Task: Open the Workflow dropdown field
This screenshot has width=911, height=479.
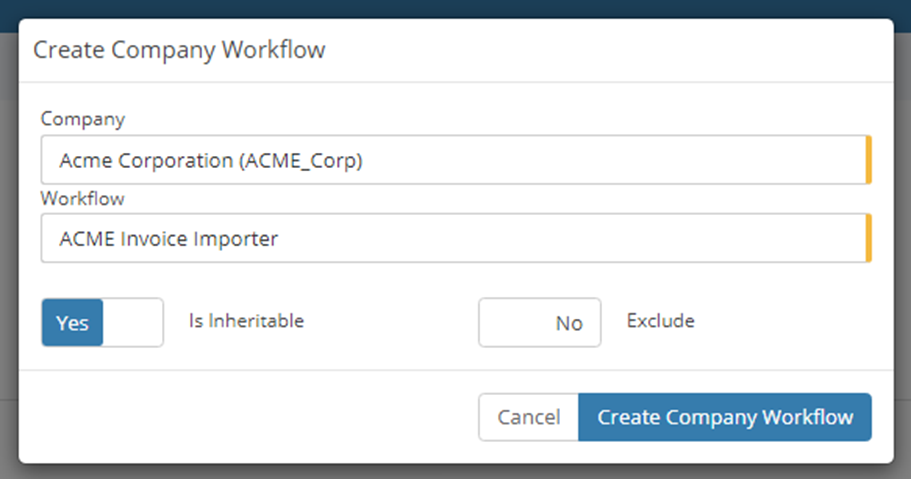Action: (456, 238)
